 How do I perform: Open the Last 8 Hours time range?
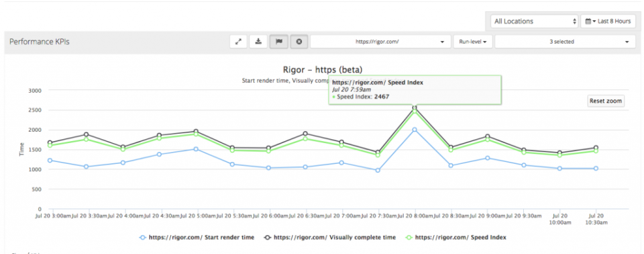click(x=608, y=21)
